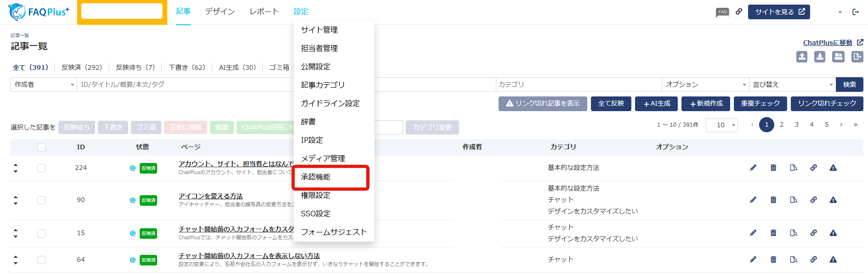
Task: Open the items-per-page dropdown showing 10
Action: tap(721, 125)
